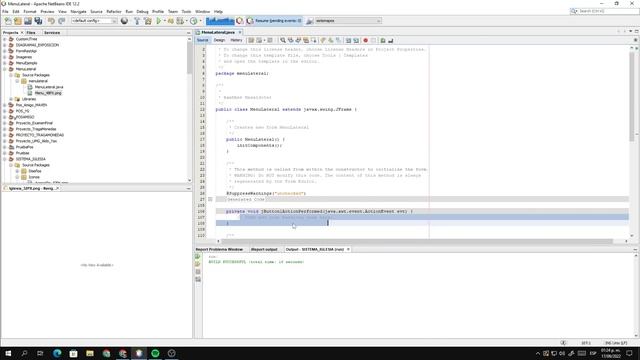Click the Resume pending events button
This screenshot has height=360, width=640.
[x=274, y=21]
